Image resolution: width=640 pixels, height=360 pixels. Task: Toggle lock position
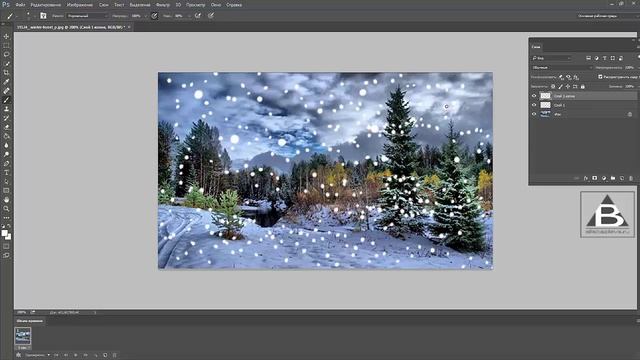coord(568,87)
